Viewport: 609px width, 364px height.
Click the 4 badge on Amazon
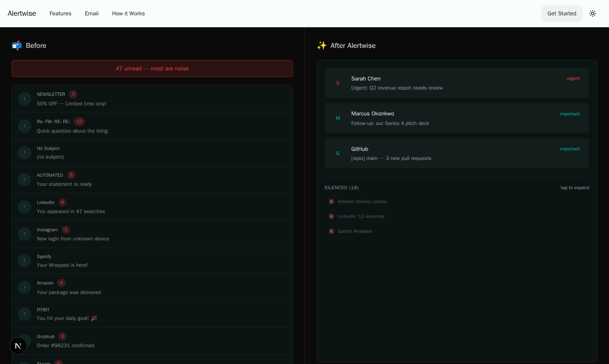61,283
